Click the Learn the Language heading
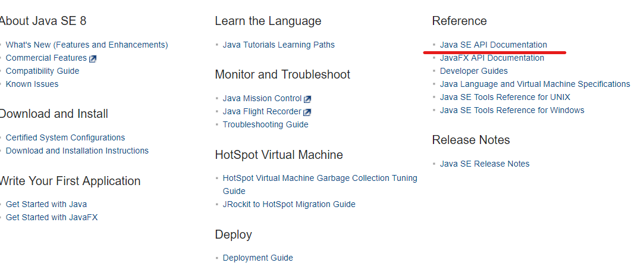644x266 pixels. pyautogui.click(x=268, y=21)
